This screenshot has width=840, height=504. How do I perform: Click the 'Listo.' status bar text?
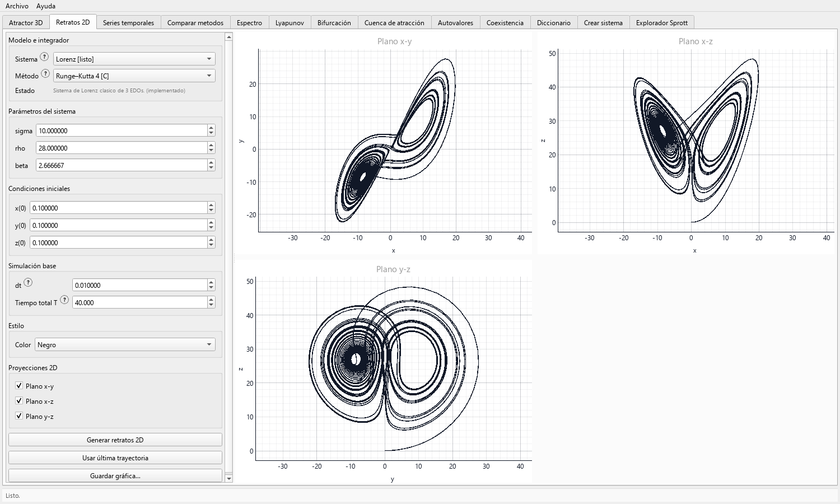(13, 496)
